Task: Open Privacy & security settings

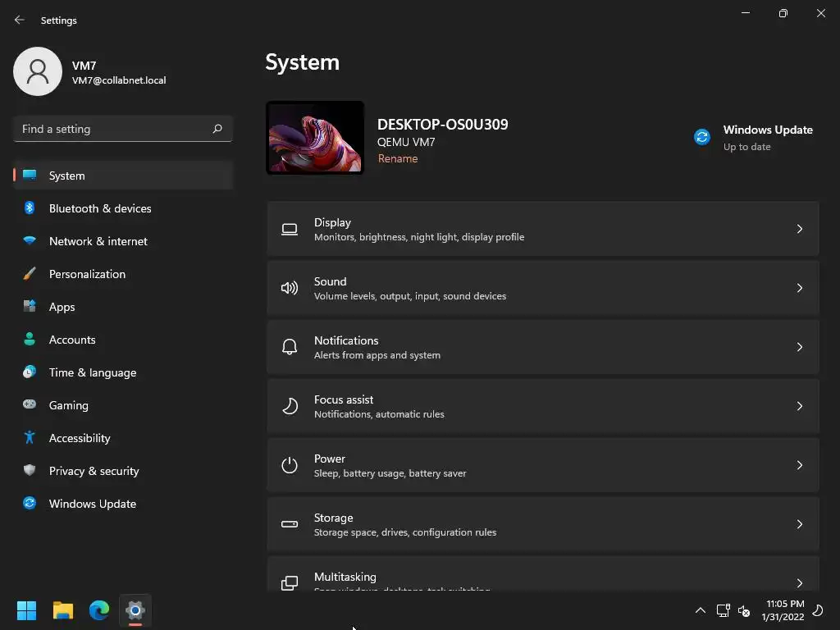Action: [x=123, y=471]
